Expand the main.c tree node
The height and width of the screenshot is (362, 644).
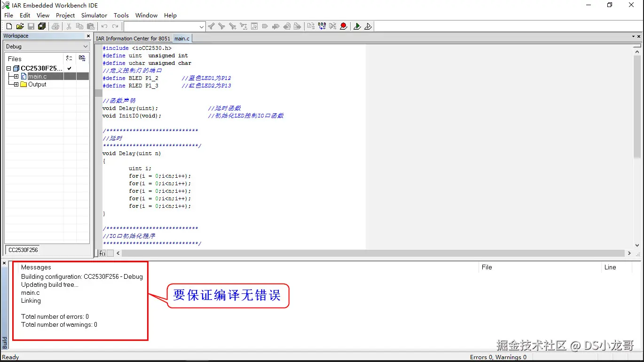click(16, 76)
